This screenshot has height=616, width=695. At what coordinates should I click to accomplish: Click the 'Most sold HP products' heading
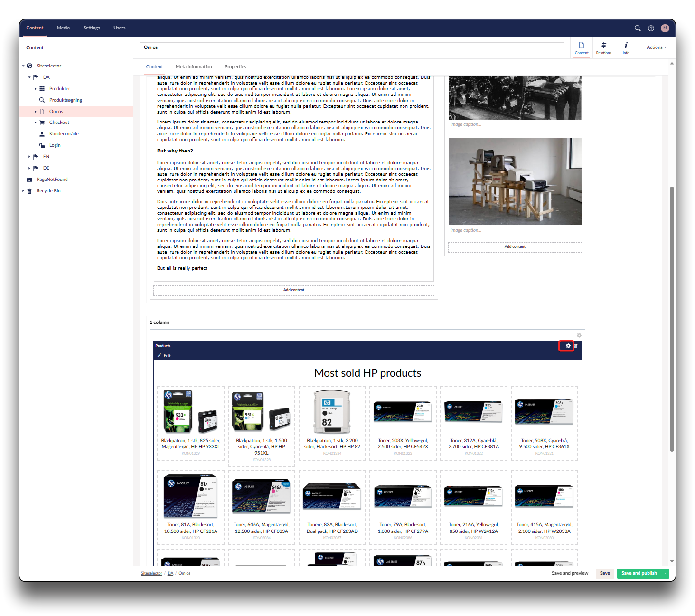(367, 373)
